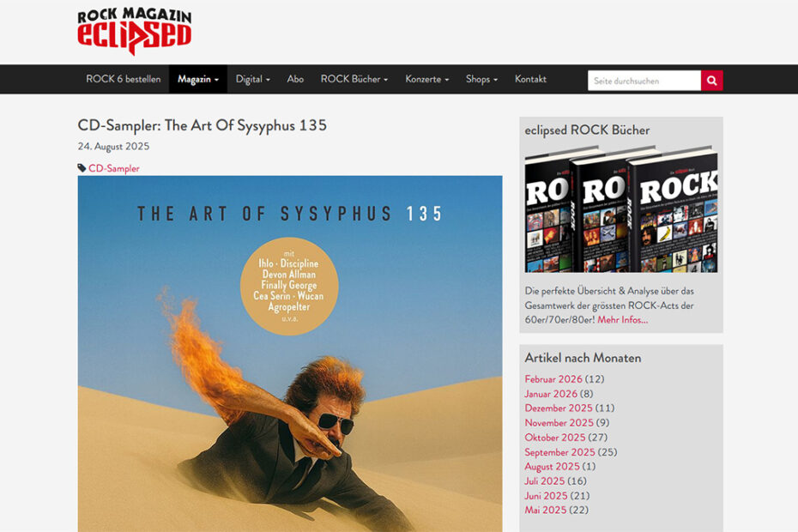Open Februar 2026 article archive
Image resolution: width=798 pixels, height=532 pixels.
553,379
